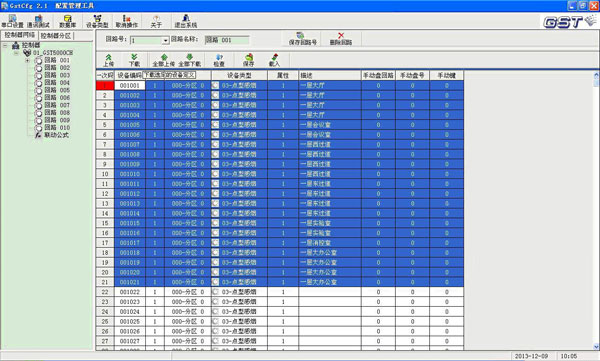Click row number 24 header cell
The image size is (600, 361).
click(105, 312)
